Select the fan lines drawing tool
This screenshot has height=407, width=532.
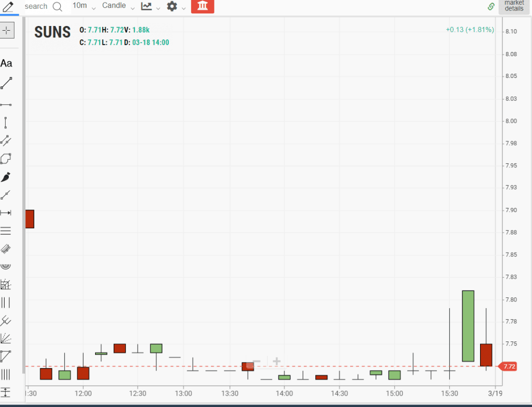pyautogui.click(x=6, y=338)
